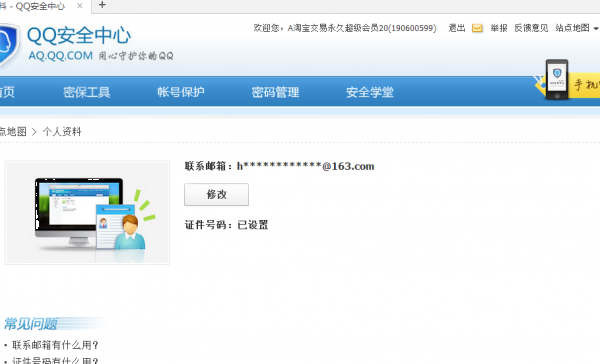Click the QQ安全中心 title text
This screenshot has height=364, width=600.
[79, 36]
